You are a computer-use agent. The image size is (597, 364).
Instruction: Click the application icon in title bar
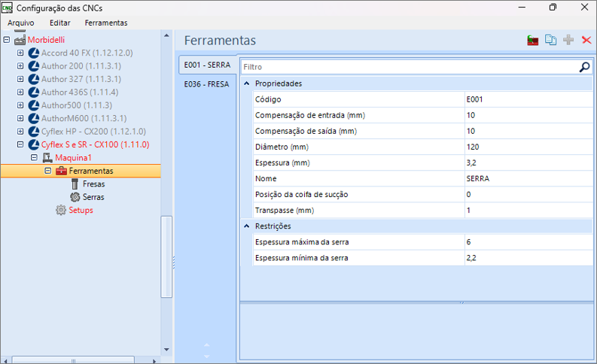tap(8, 8)
